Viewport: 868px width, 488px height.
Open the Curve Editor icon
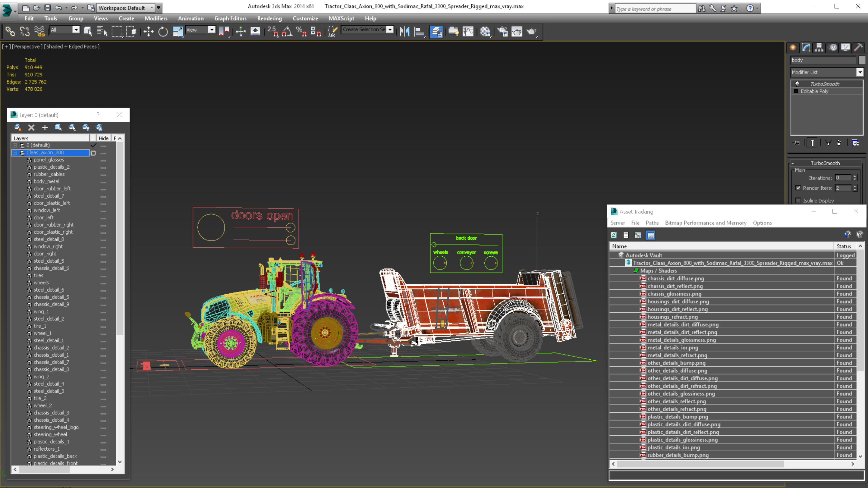[x=468, y=32]
